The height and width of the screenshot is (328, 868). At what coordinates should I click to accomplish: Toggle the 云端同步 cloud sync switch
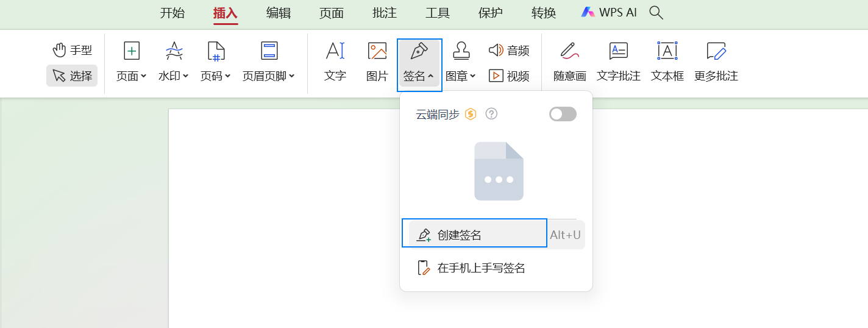tap(563, 114)
